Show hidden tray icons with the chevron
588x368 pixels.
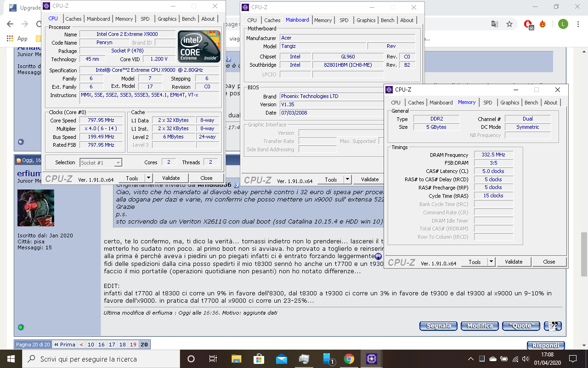pyautogui.click(x=471, y=359)
